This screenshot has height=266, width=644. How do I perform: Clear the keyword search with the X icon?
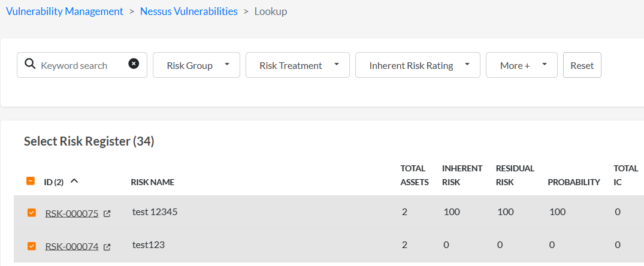click(134, 64)
